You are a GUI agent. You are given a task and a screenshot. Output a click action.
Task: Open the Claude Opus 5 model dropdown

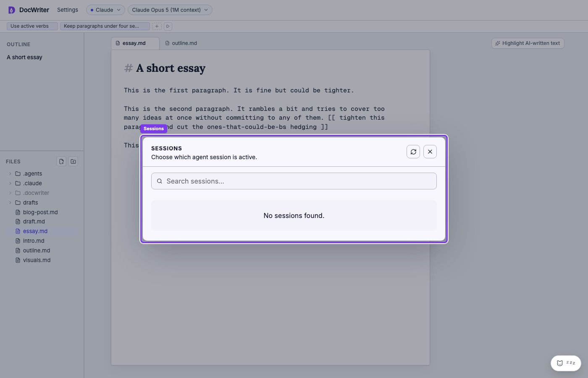coord(170,10)
